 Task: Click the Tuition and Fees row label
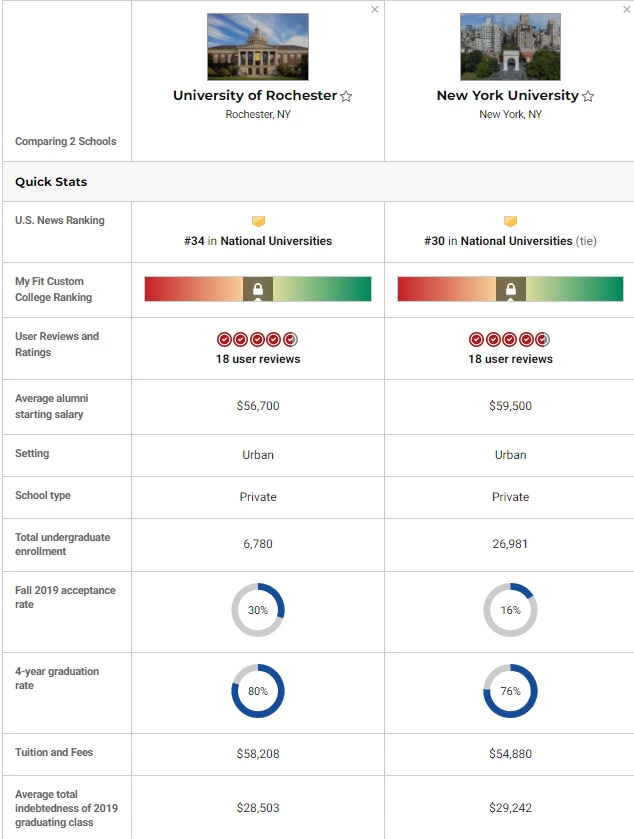54,752
